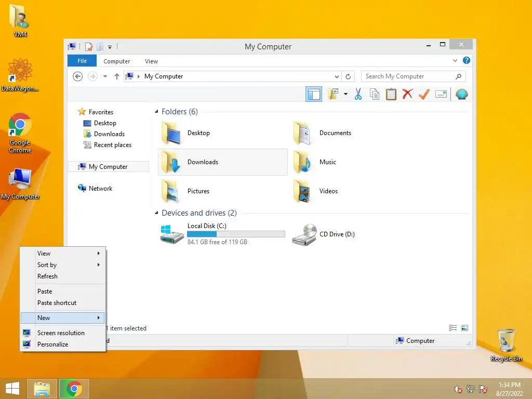This screenshot has width=532, height=399.
Task: Choose Screen resolution from context menu
Action: point(62,333)
